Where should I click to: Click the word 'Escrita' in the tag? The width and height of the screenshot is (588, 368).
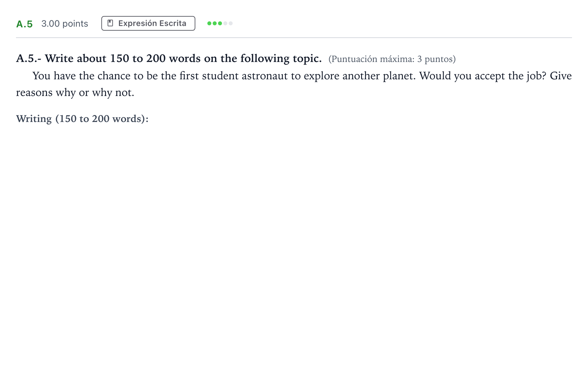pos(173,23)
